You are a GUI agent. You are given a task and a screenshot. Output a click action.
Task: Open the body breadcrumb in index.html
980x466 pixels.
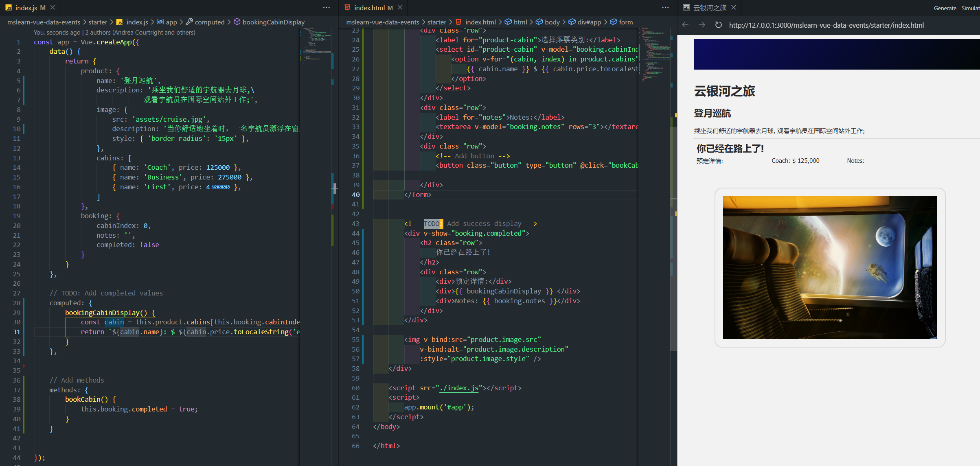548,22
